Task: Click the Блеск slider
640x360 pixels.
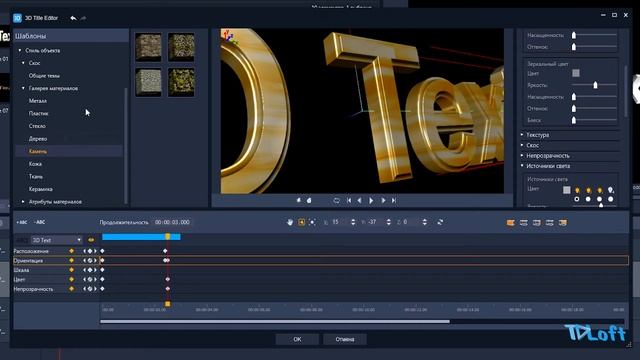Action: coord(594,120)
